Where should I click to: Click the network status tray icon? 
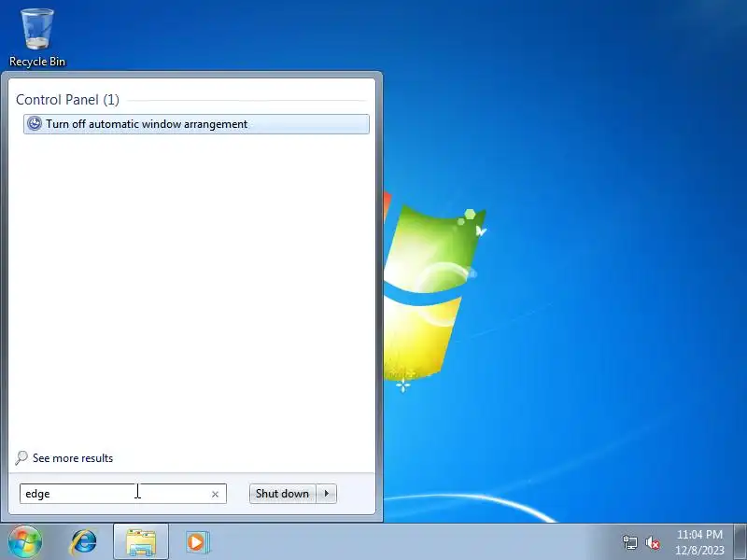630,542
